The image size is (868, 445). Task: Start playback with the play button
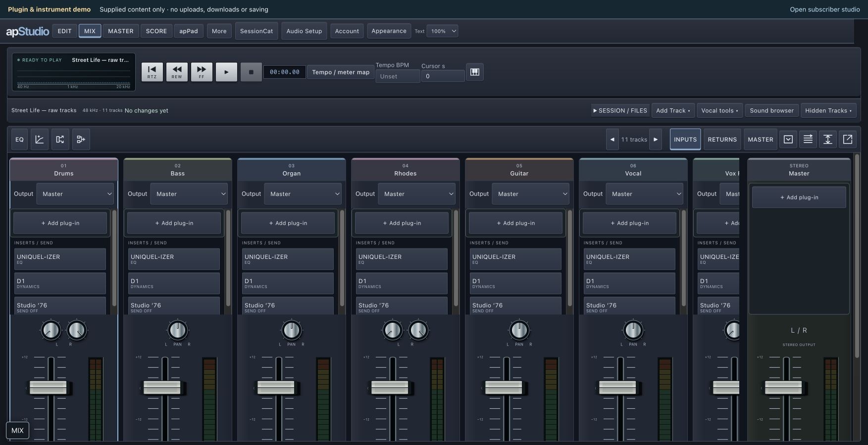[226, 72]
